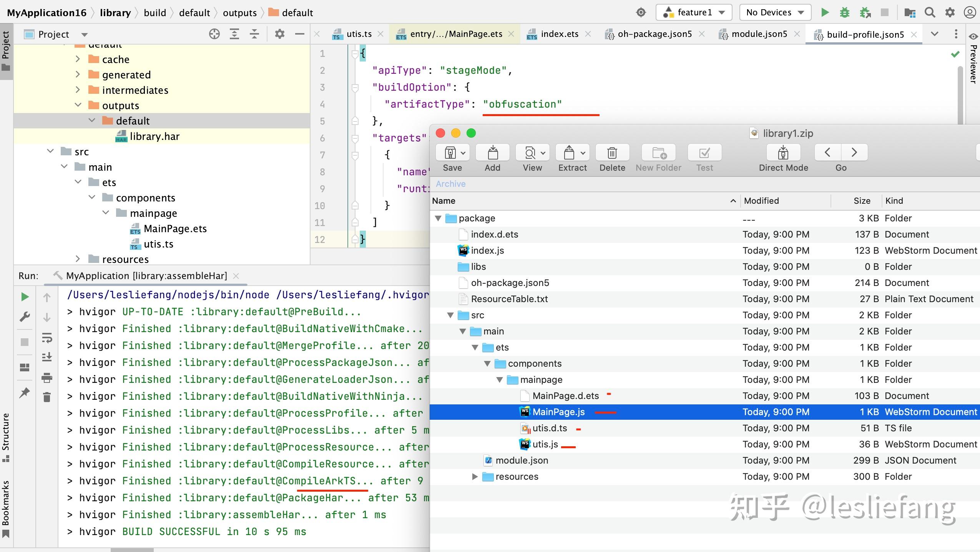980x552 pixels.
Task: Switch to the module.json5 tab
Action: click(759, 34)
